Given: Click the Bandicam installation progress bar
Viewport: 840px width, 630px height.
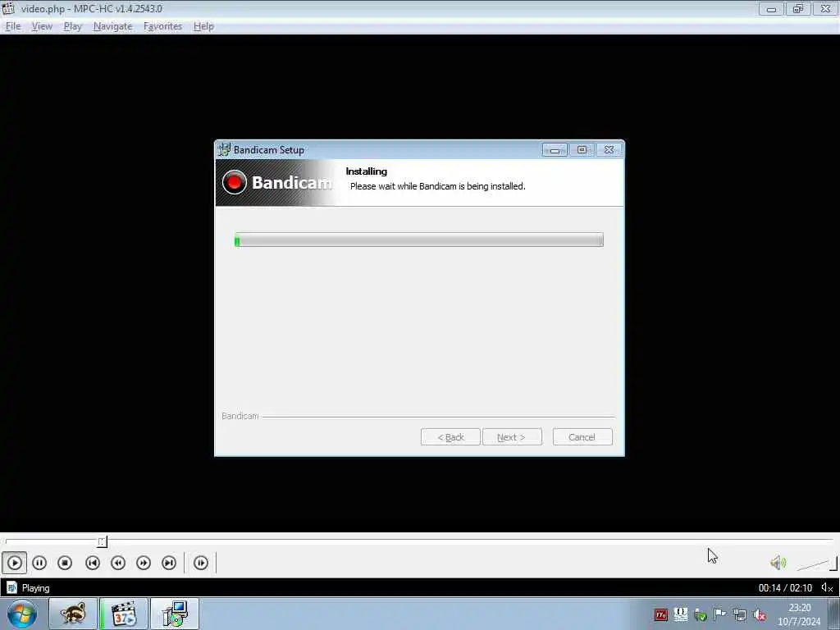Looking at the screenshot, I should click(x=419, y=240).
